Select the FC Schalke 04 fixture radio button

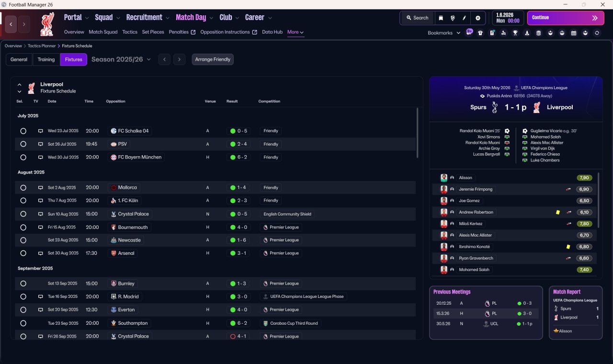coord(23,131)
